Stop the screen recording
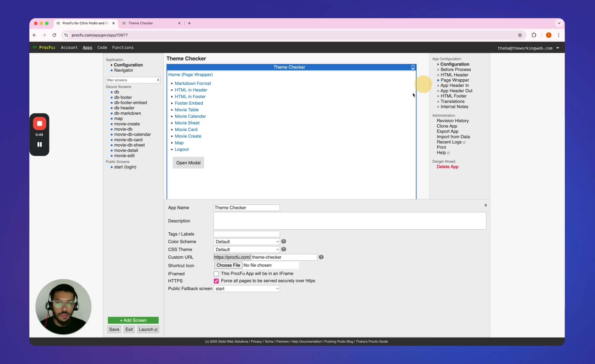 [x=39, y=123]
